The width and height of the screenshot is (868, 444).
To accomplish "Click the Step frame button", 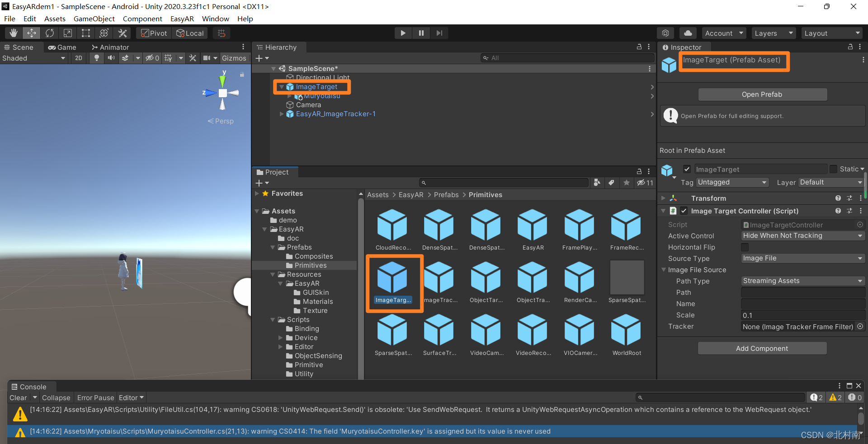I will tap(439, 33).
